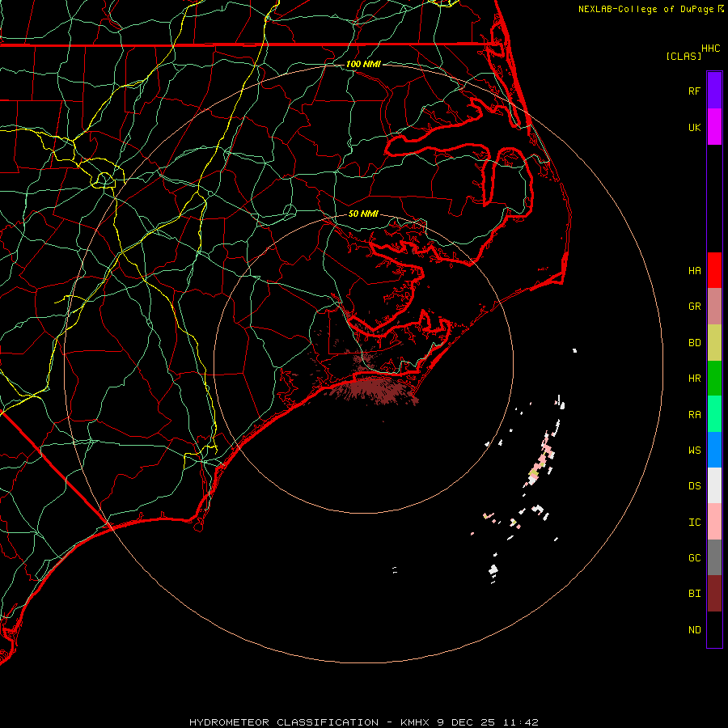Click the magenta UK legend color swatch
The image size is (728, 728).
point(714,127)
